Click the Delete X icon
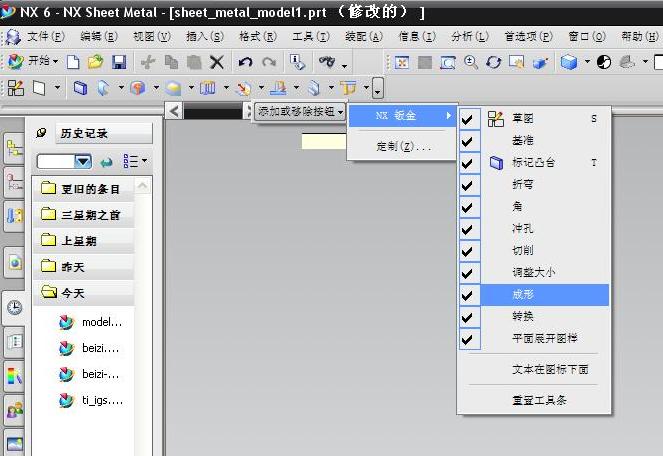This screenshot has height=456, width=663. pos(217,63)
